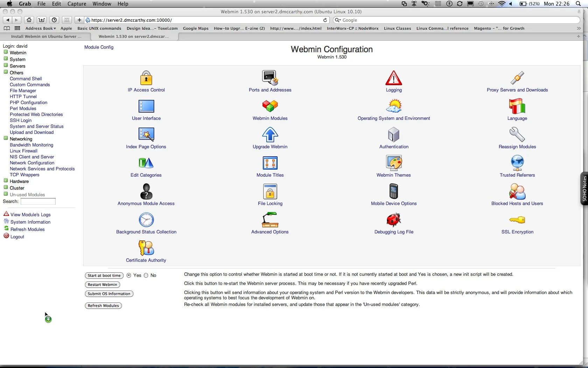This screenshot has width=588, height=368.
Task: Click the sidebar module Search field
Action: coord(38,201)
